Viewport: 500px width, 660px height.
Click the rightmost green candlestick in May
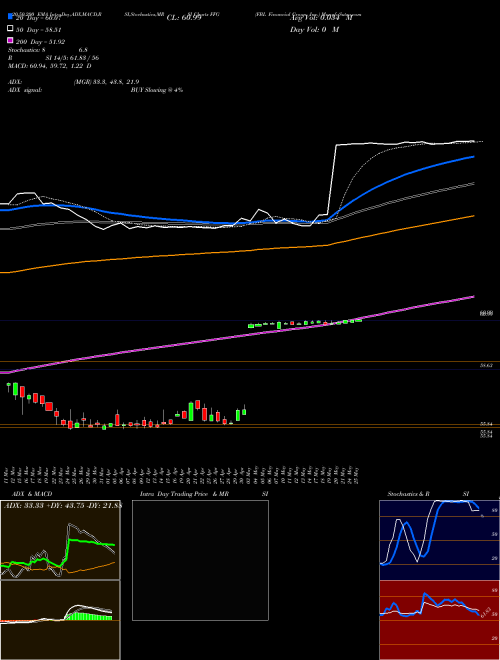coord(359,321)
